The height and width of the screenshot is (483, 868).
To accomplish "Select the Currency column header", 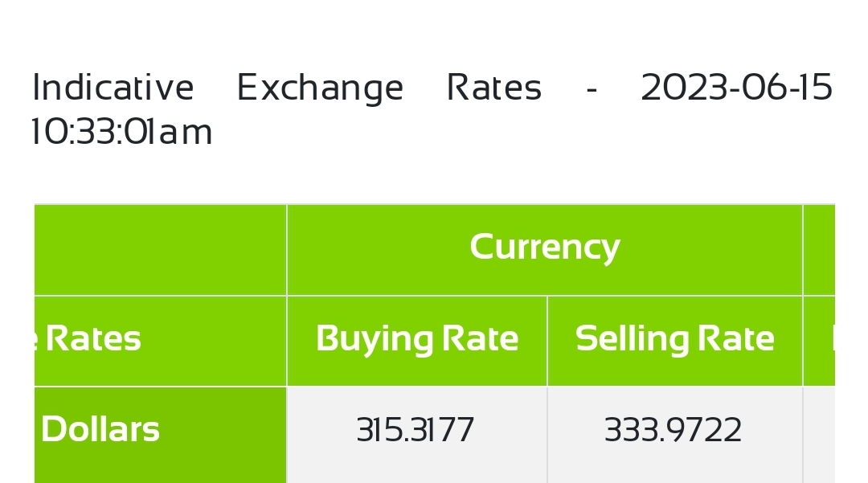I will tap(545, 249).
